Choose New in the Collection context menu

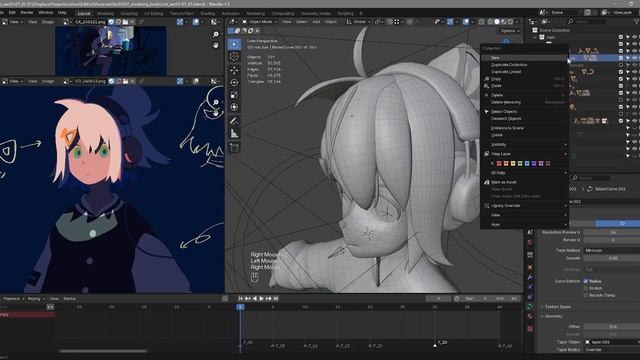pyautogui.click(x=524, y=58)
